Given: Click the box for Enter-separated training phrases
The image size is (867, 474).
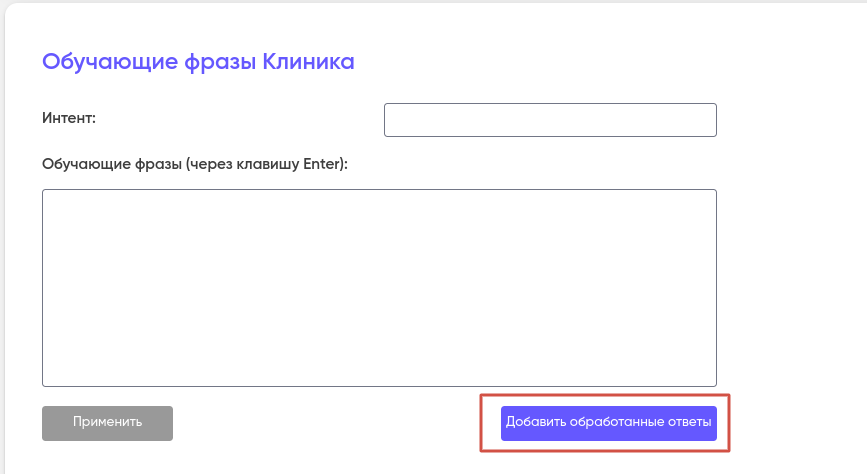Looking at the screenshot, I should [379, 287].
